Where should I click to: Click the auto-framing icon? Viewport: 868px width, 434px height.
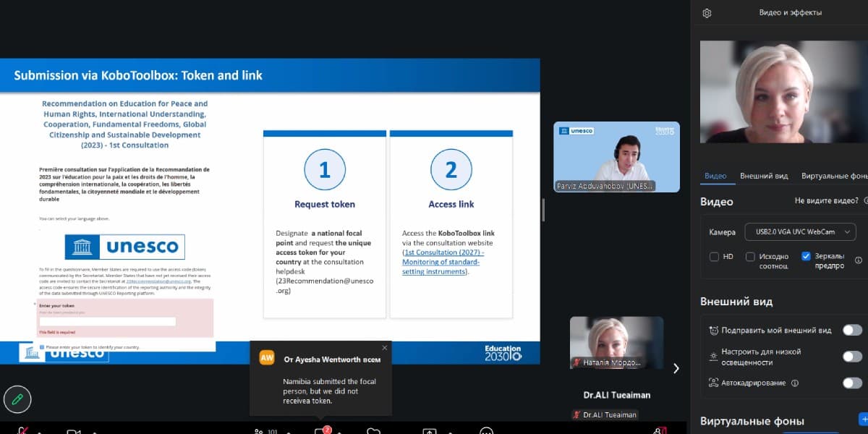[714, 383]
